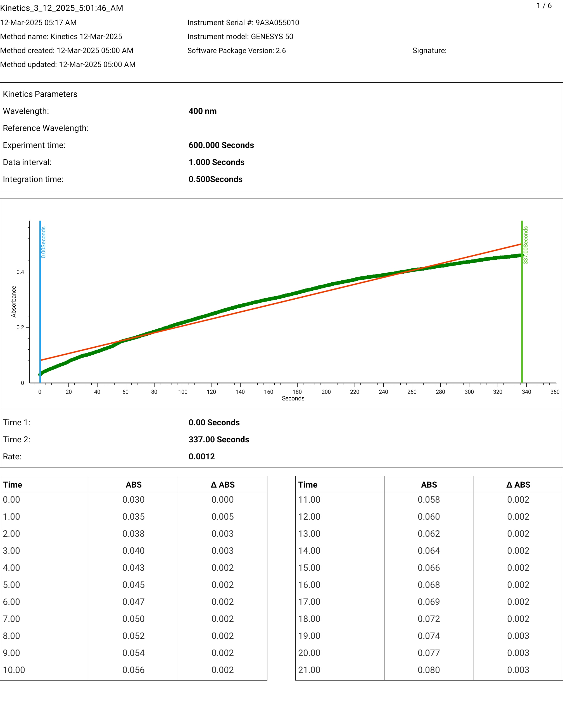
Task: Click the left table's Time column header
Action: pos(13,485)
